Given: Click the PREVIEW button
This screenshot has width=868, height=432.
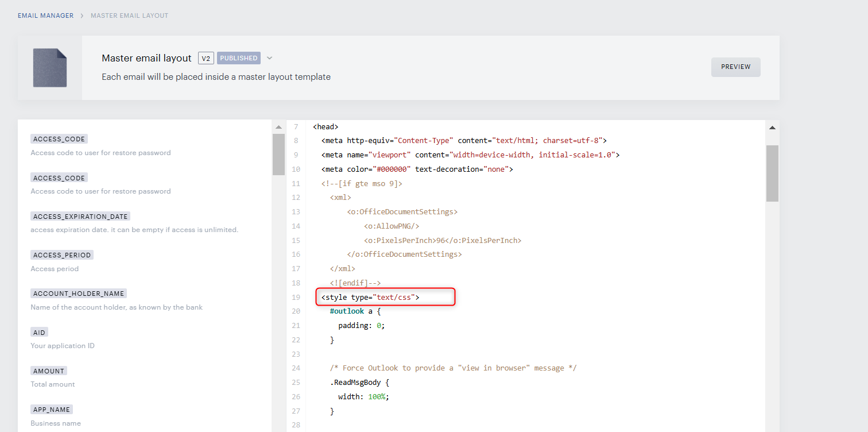Looking at the screenshot, I should [x=736, y=67].
